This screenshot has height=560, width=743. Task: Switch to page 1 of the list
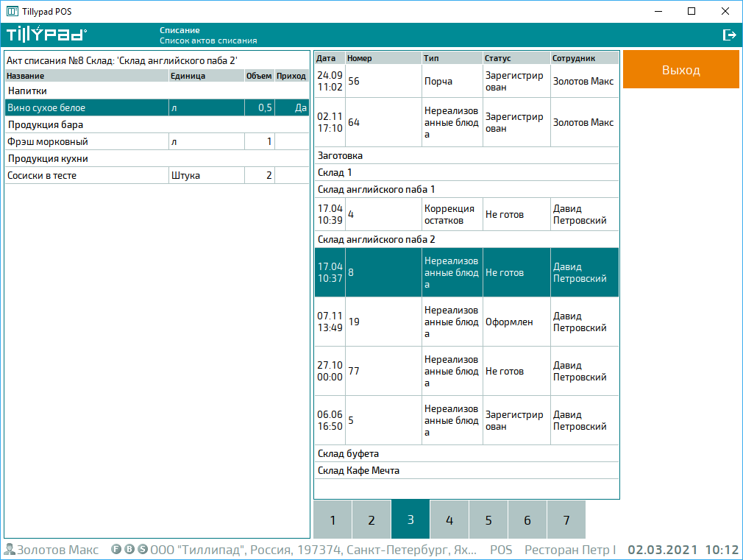tap(333, 520)
